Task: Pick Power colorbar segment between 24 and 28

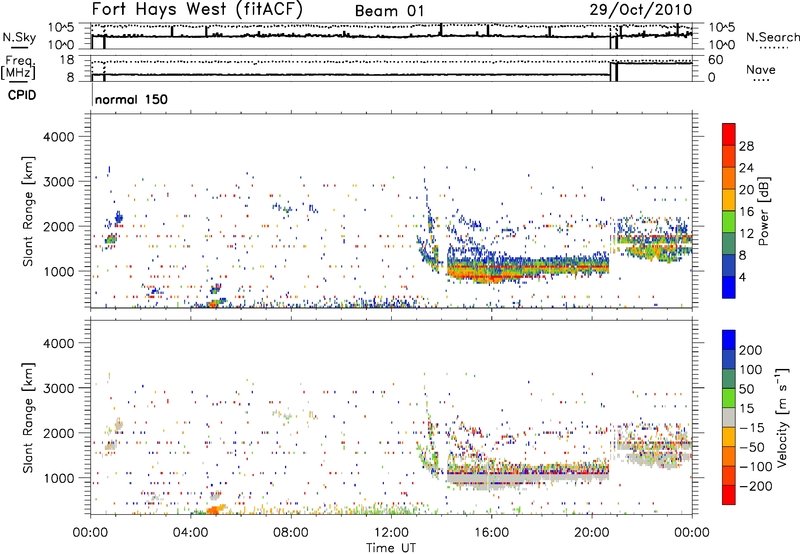Action: (729, 157)
